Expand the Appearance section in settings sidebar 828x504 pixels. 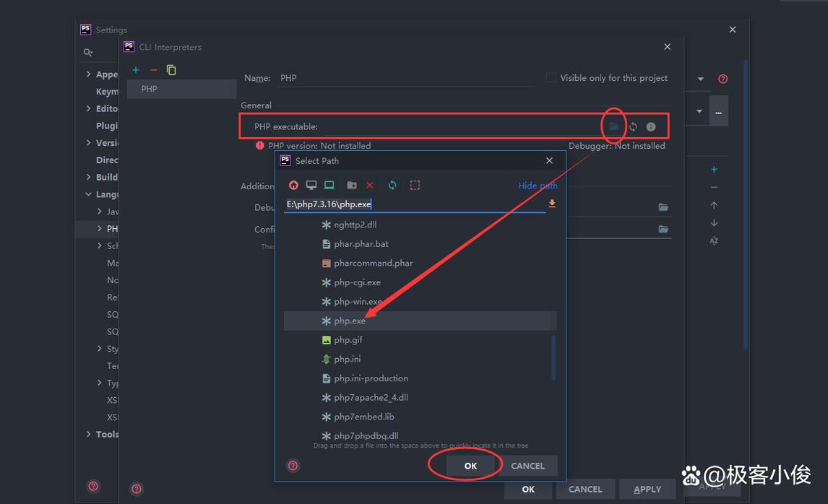(x=88, y=74)
